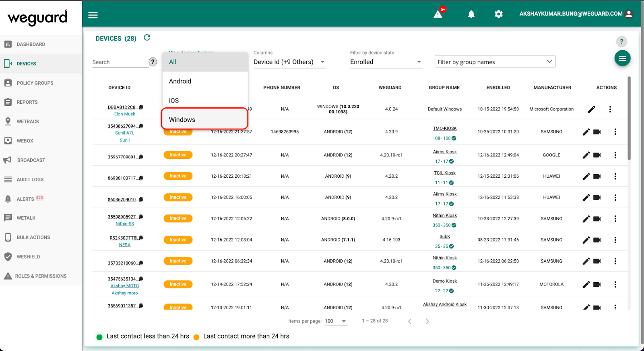Open Filter by device state dropdown
The height and width of the screenshot is (351, 644).
click(x=386, y=62)
